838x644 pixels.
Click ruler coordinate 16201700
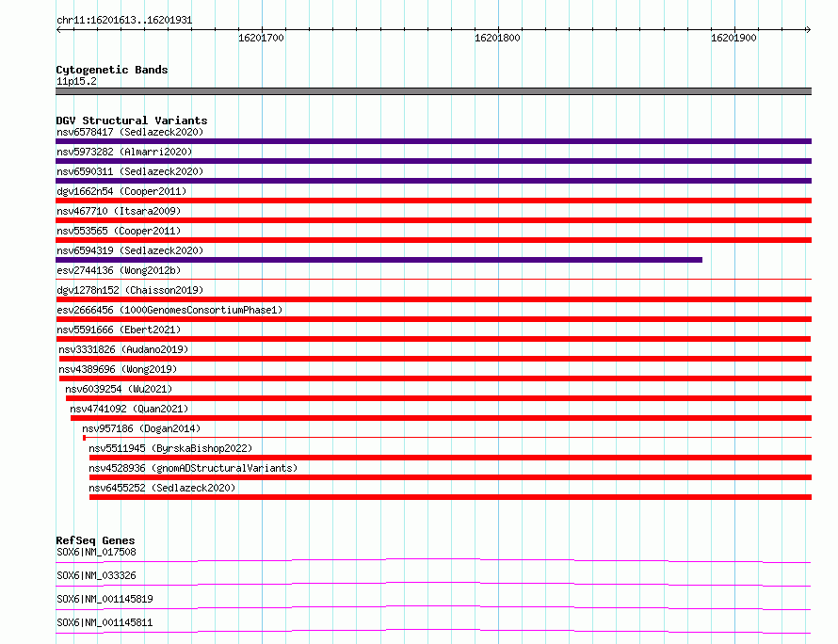pyautogui.click(x=261, y=38)
